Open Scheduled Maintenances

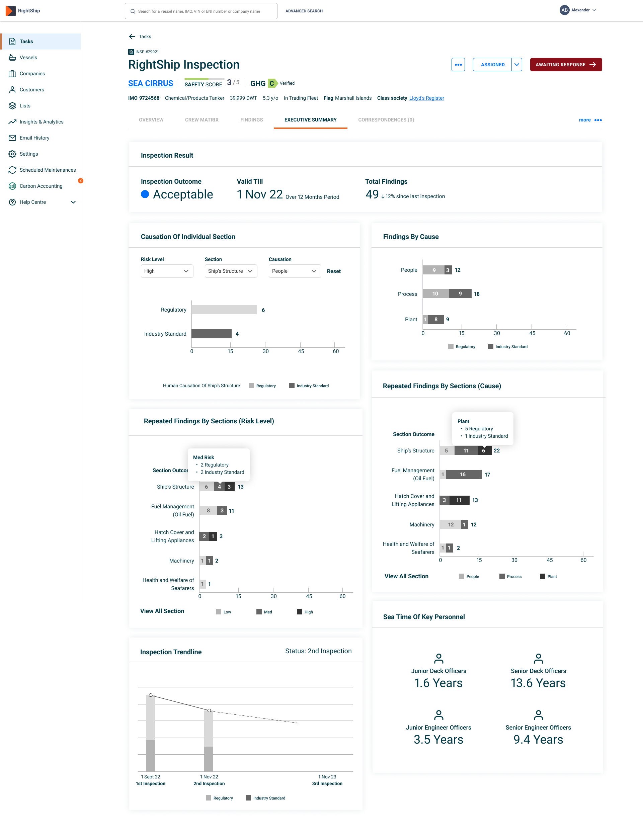coord(41,170)
